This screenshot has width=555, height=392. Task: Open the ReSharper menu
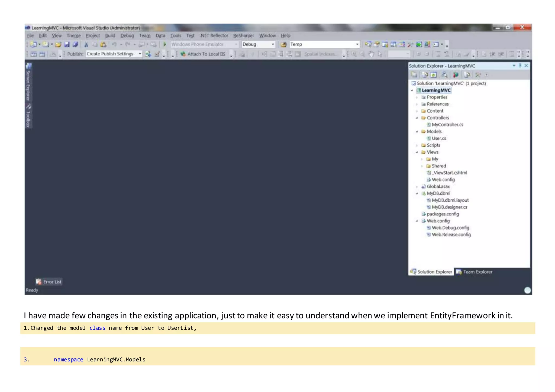244,36
